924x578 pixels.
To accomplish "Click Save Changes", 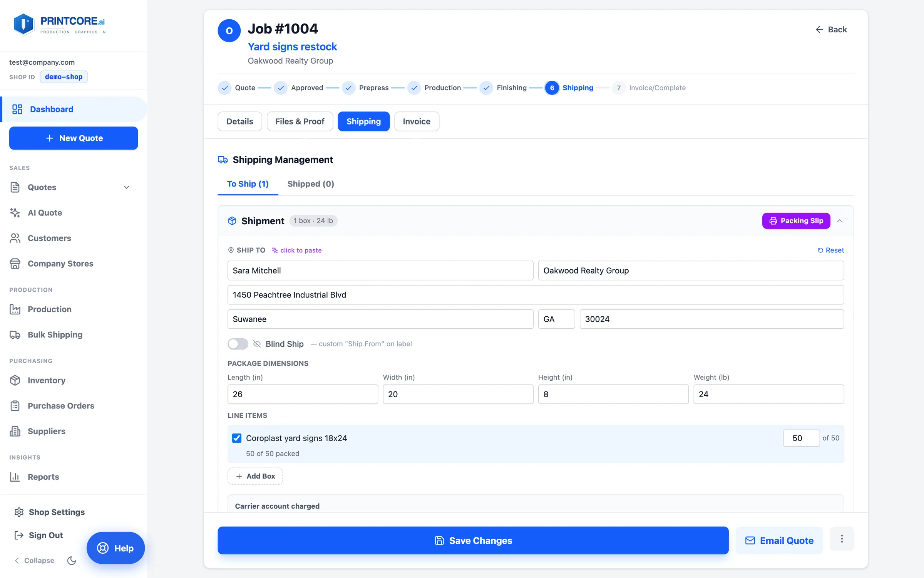I will pos(473,541).
